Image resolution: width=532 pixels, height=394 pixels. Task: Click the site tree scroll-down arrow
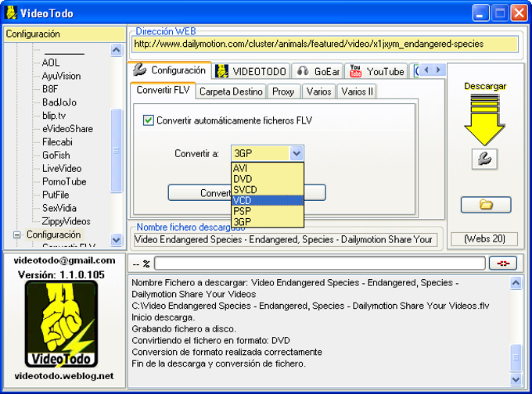(117, 240)
